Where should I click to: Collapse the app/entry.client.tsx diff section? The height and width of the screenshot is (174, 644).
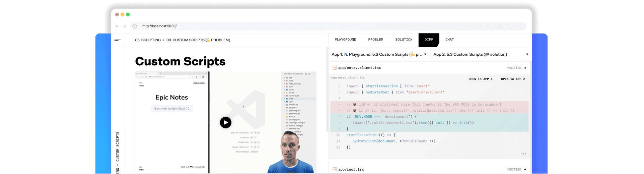[525, 68]
